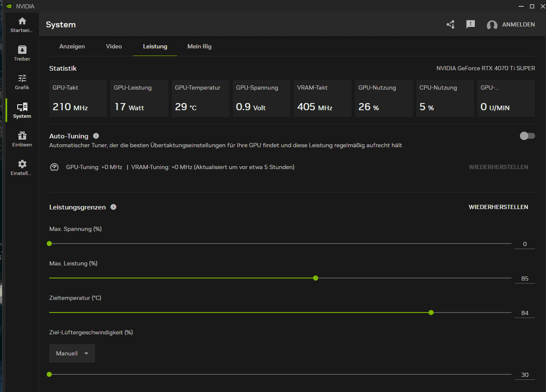Viewport: 546px width, 392px height.
Task: Open the Manuell fan speed dropdown
Action: tap(72, 353)
